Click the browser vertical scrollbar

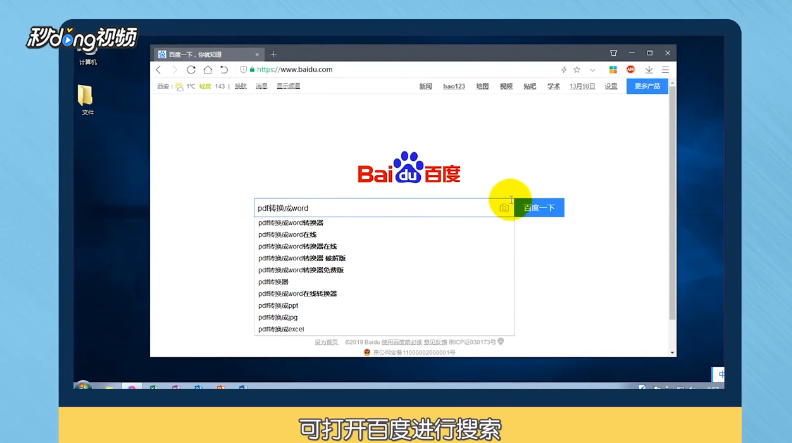[672, 202]
